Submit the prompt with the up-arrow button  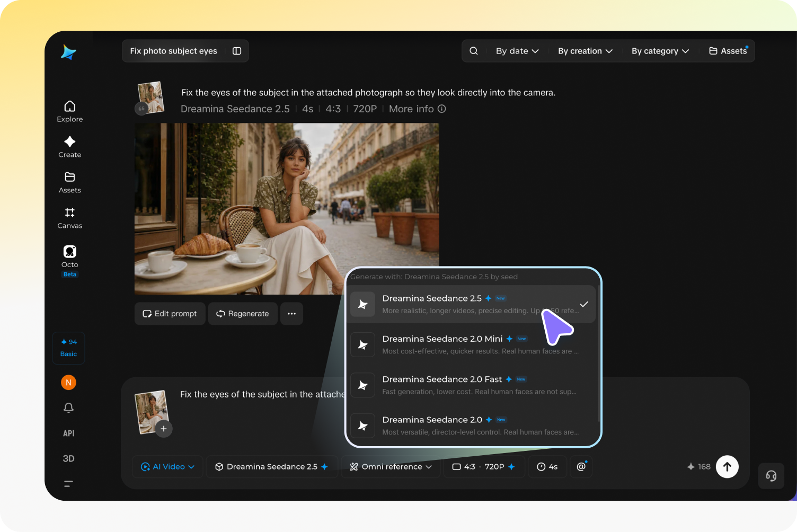[x=727, y=466]
